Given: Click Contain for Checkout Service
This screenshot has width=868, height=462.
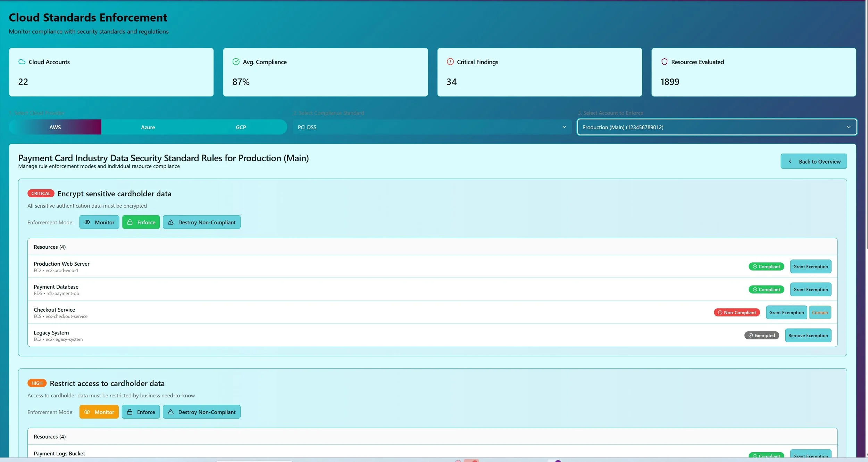Looking at the screenshot, I should click(820, 313).
